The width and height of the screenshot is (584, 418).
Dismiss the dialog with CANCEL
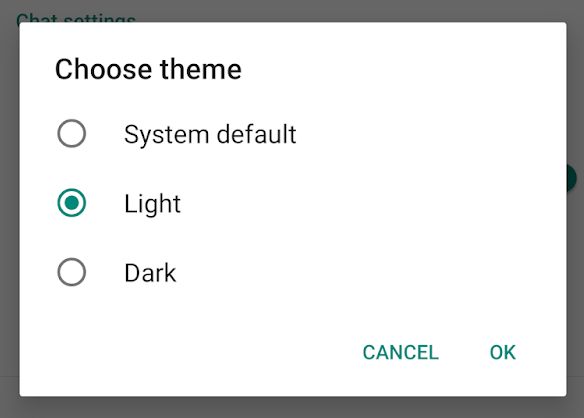tap(401, 352)
